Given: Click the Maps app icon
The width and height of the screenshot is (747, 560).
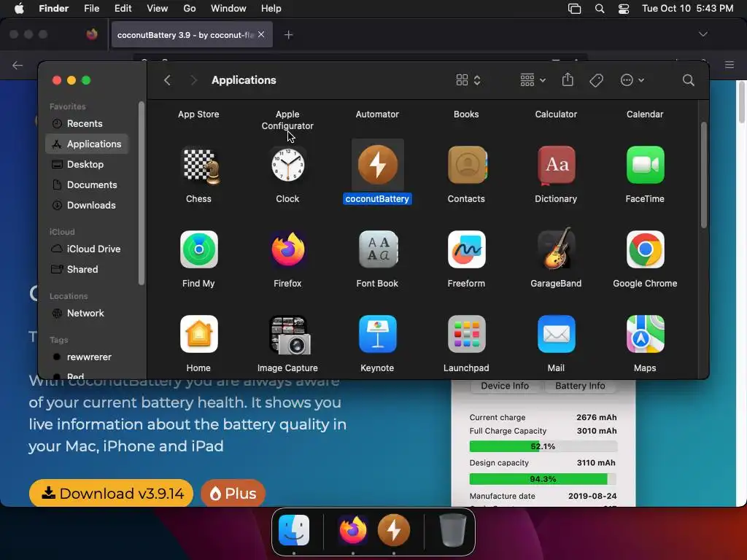Looking at the screenshot, I should point(645,334).
